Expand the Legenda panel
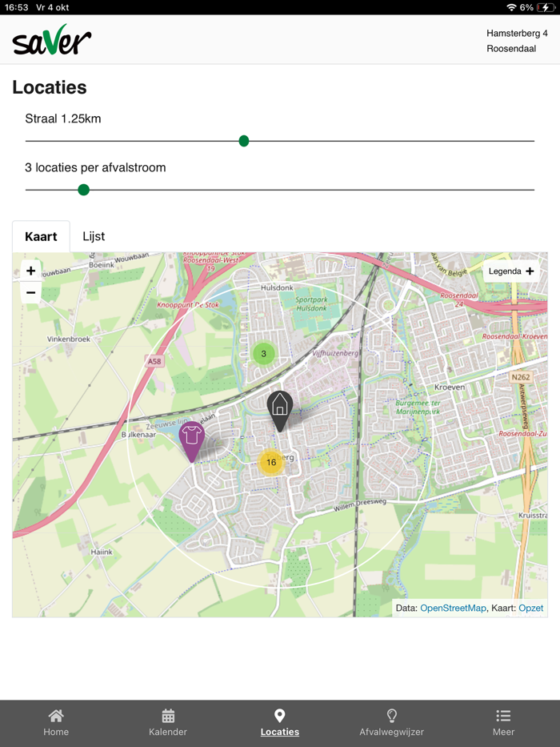 [511, 271]
